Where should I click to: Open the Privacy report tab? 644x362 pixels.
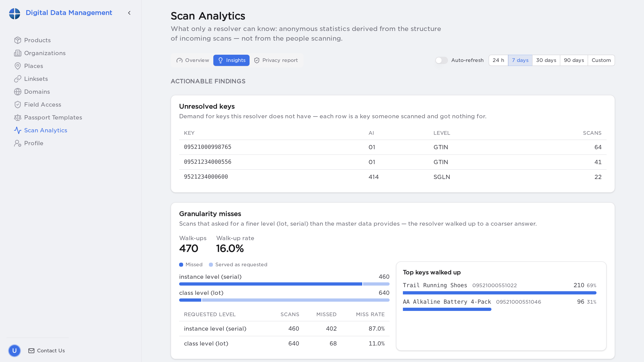[x=276, y=60]
